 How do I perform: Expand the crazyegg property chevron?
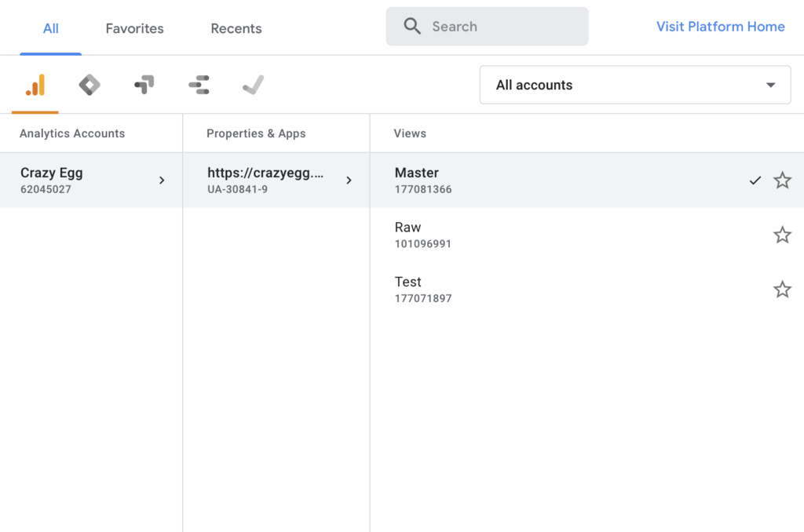click(x=349, y=180)
